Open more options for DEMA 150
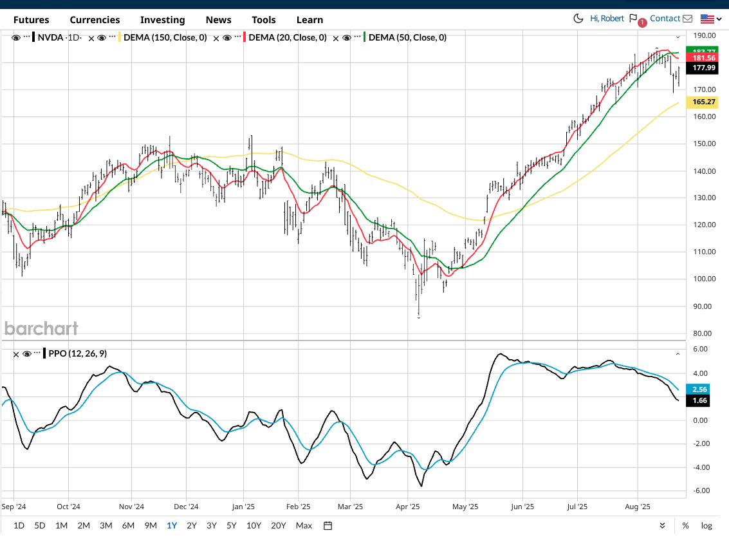The image size is (729, 560). pos(112,37)
